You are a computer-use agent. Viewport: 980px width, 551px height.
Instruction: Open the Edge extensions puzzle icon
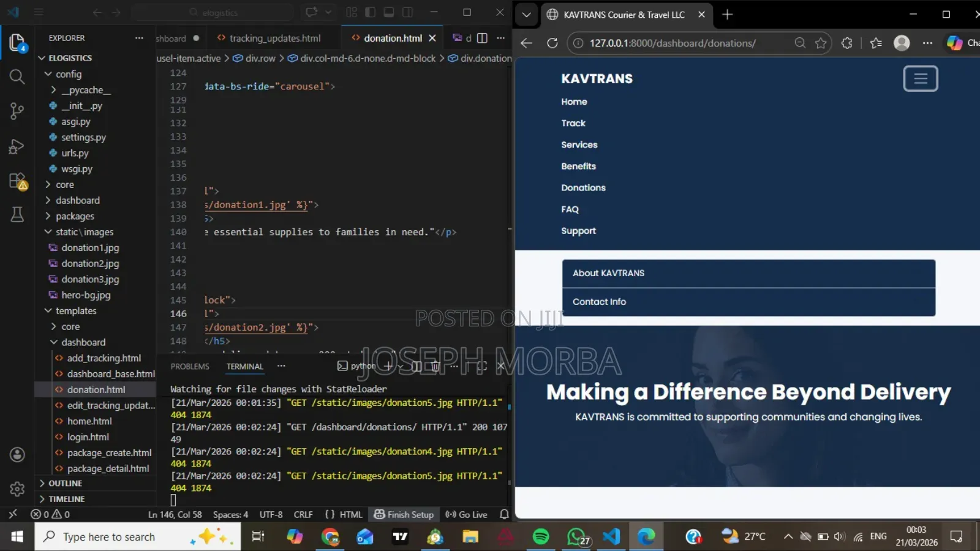pyautogui.click(x=847, y=43)
